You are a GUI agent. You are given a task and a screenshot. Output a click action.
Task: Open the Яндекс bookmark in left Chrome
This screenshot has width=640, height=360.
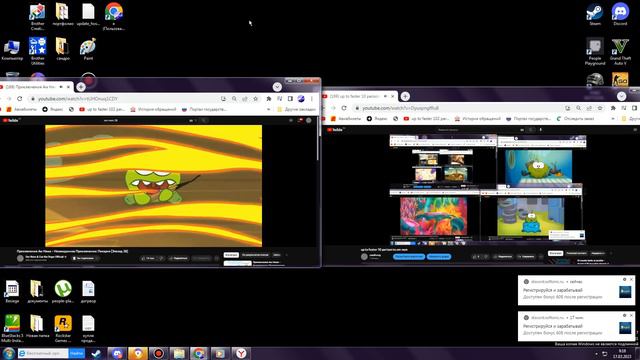click(53, 109)
